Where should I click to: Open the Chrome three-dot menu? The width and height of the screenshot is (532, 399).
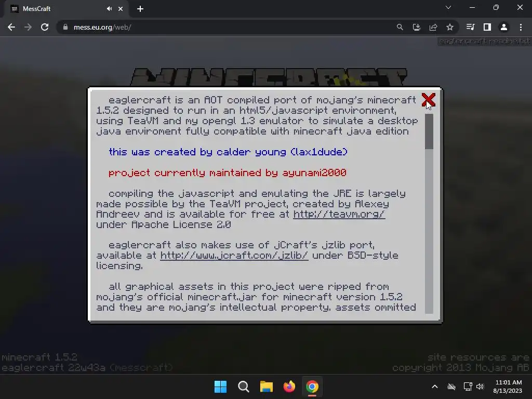pos(521,27)
